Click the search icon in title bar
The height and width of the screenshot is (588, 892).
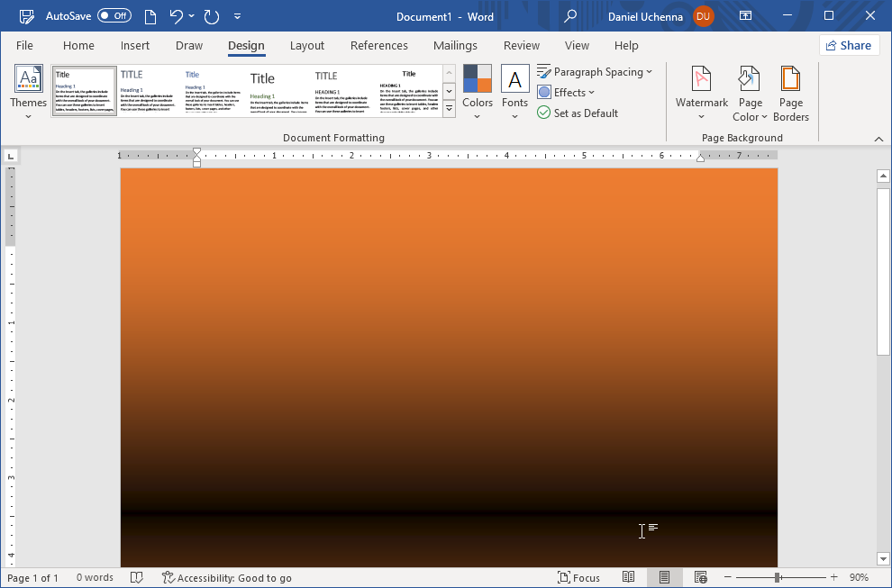(x=571, y=16)
